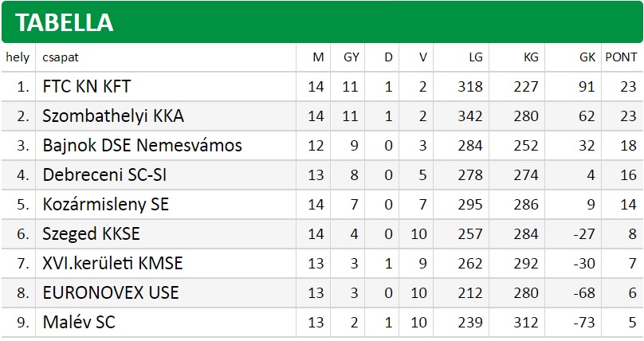Click the PONT column header
The height and width of the screenshot is (341, 644).
click(x=621, y=57)
